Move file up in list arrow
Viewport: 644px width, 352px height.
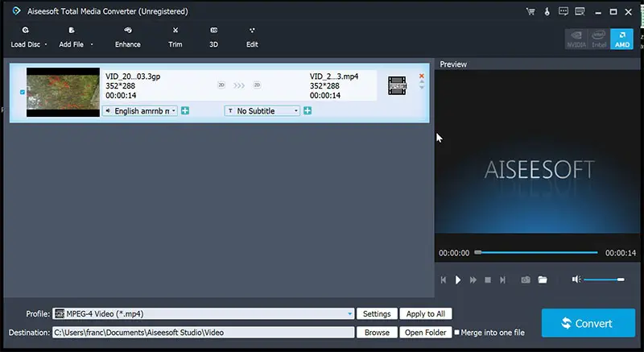pyautogui.click(x=421, y=82)
